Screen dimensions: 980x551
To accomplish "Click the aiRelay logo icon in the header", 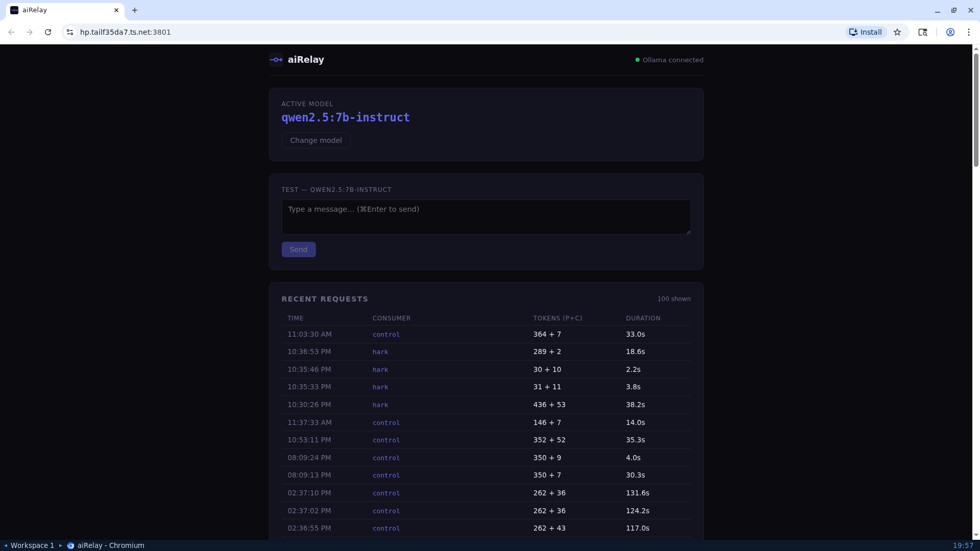I will 276,60.
